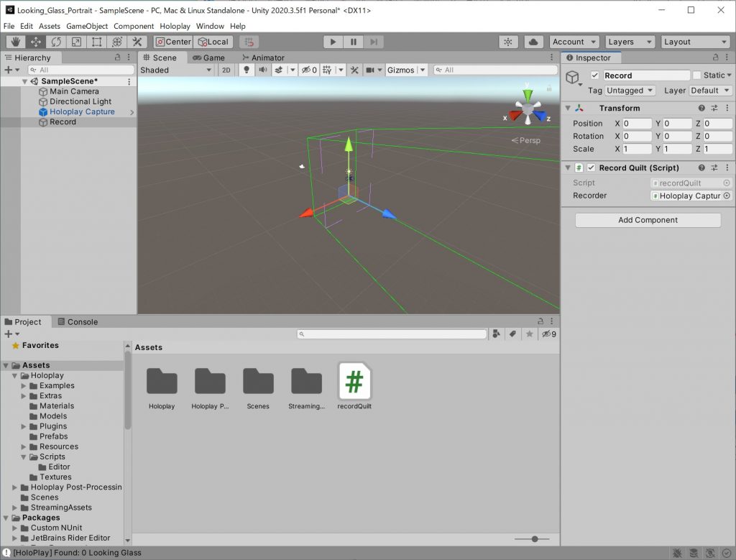Switch to the Console tab
The height and width of the screenshot is (560, 736).
78,321
